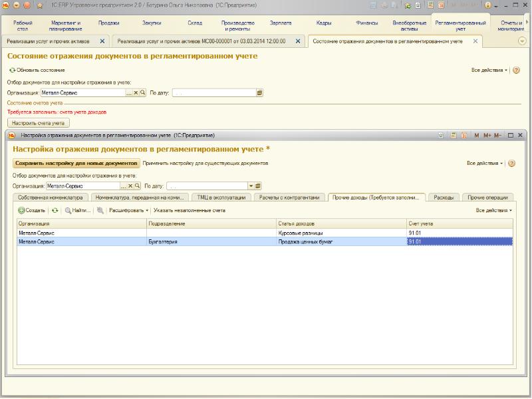Open the Расчеты с контрагентами tab
The width and height of the screenshot is (532, 399).
point(289,198)
